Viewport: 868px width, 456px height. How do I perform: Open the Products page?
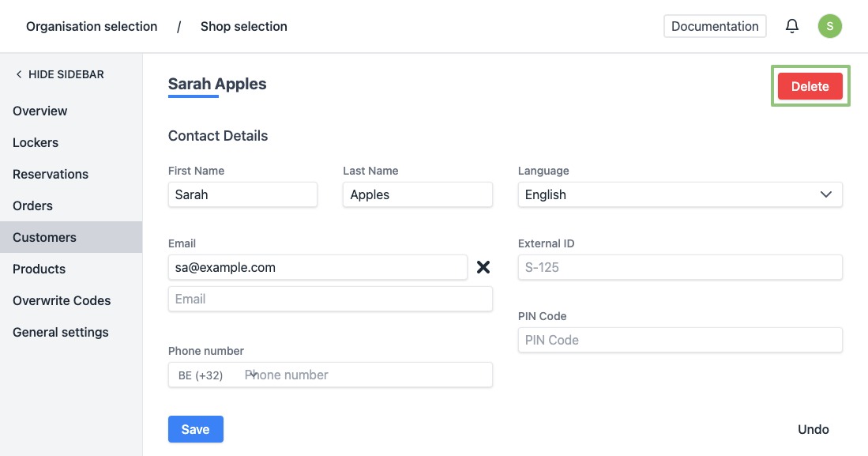39,269
